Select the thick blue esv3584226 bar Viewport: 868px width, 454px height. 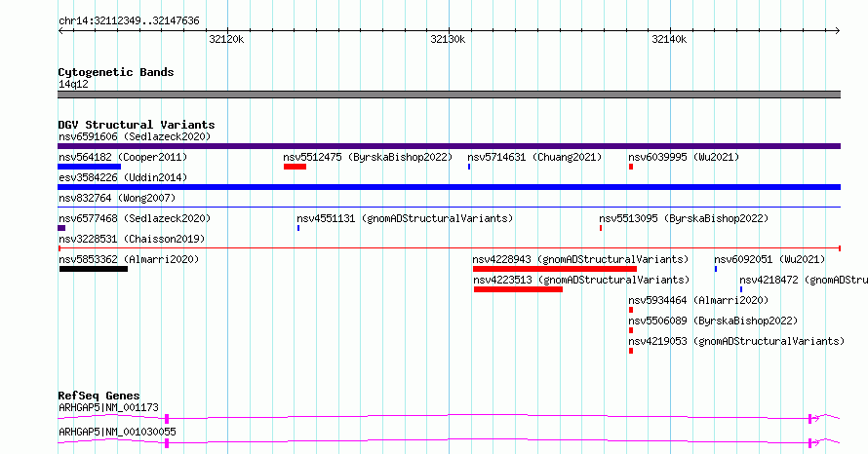click(x=449, y=187)
